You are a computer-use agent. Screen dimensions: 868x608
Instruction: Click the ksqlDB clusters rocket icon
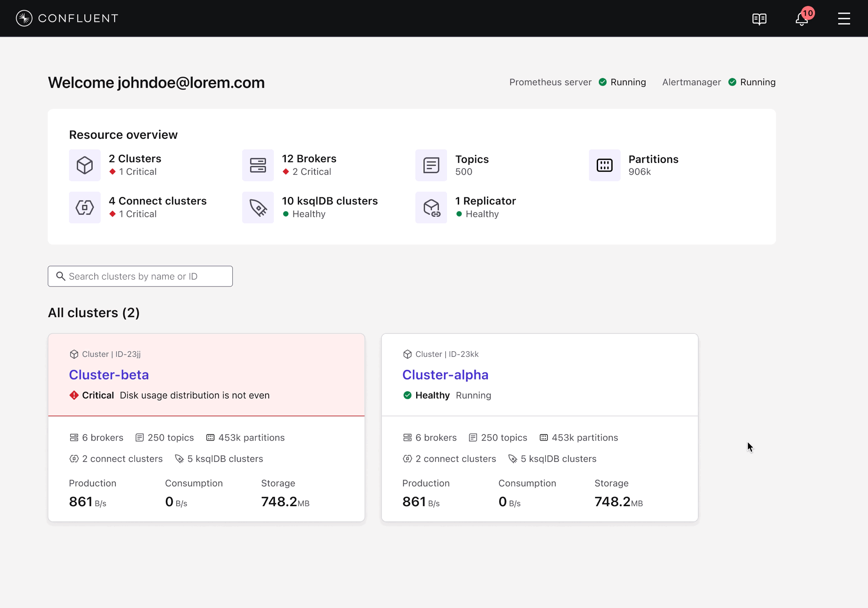point(258,207)
